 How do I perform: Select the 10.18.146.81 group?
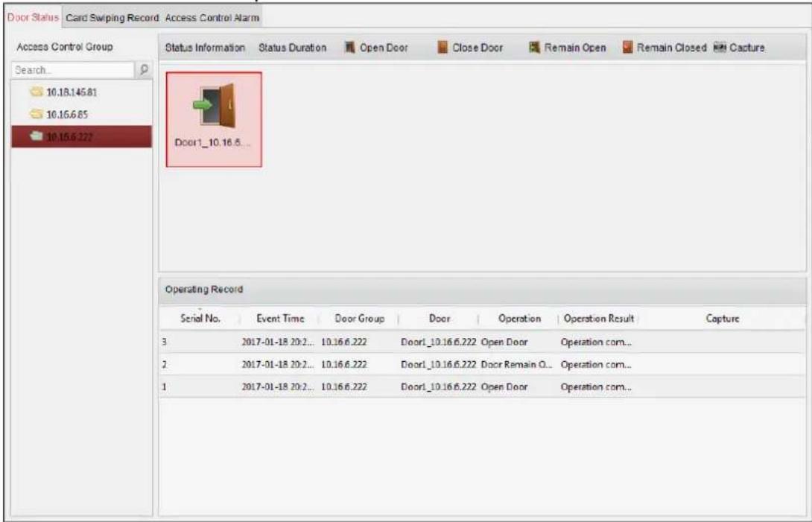72,92
